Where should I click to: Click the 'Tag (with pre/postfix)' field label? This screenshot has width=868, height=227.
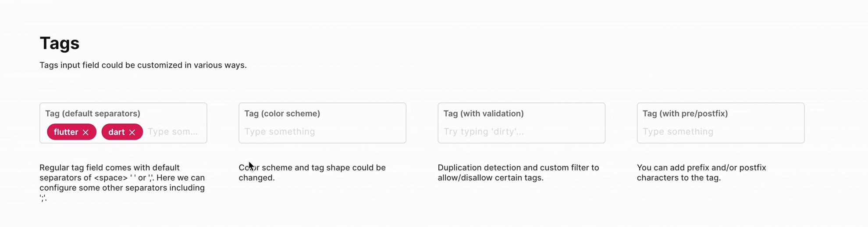pyautogui.click(x=685, y=113)
